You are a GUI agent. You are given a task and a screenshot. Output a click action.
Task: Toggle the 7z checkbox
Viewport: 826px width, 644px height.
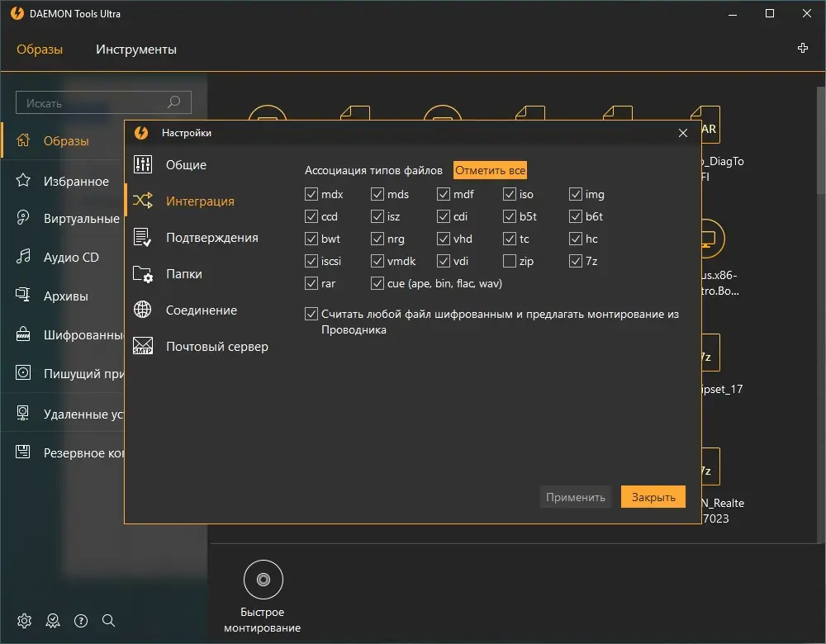click(575, 261)
